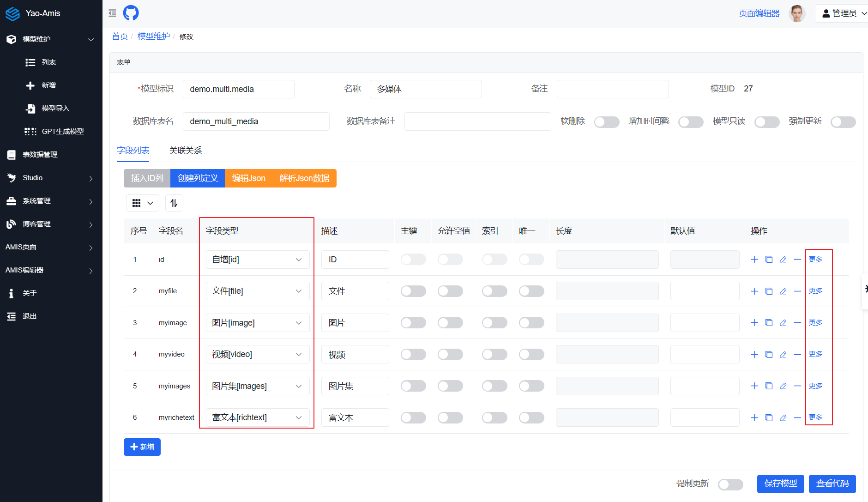Click the add-row plus icon for myfile
Viewport: 868px width, 502px height.
pyautogui.click(x=754, y=291)
